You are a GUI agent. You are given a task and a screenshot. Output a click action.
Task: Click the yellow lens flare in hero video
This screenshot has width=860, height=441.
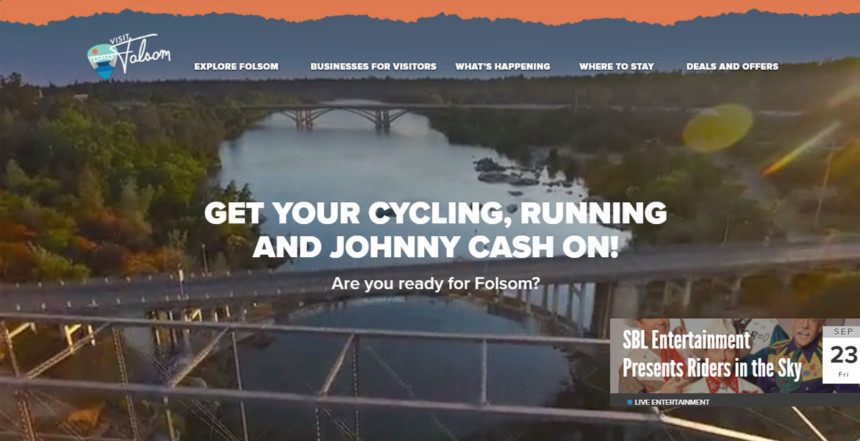[717, 127]
